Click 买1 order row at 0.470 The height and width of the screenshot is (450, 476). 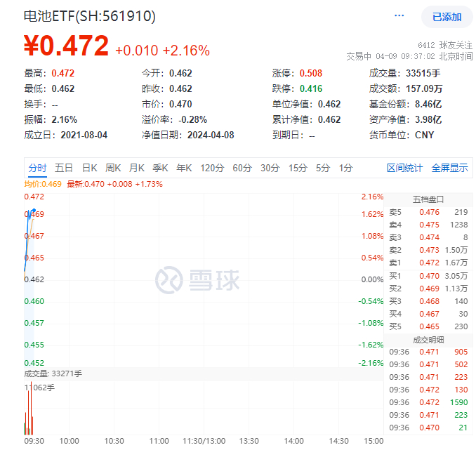(428, 276)
